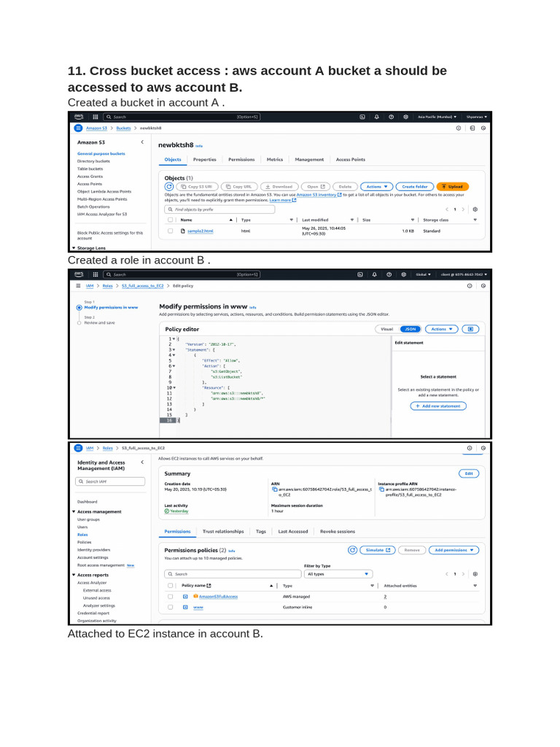Refresh the Permissions policies list

[352, 550]
